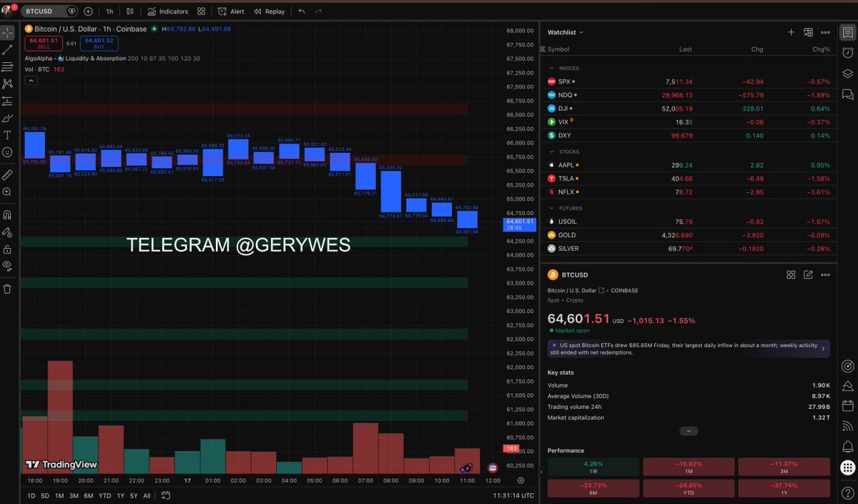Open the emoji icons tool
Viewport: 858px width, 504px height.
(7, 152)
